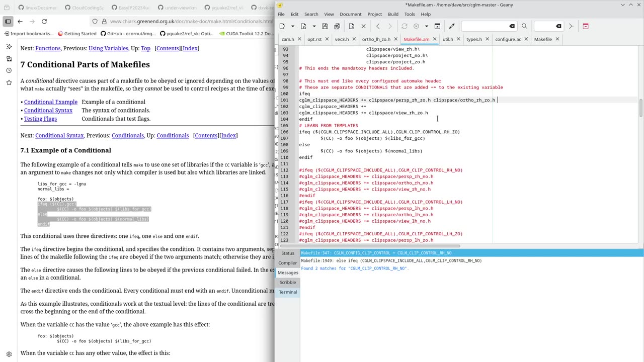Open Firefox sidebar settings gear
The image size is (644, 362).
click(x=9, y=354)
